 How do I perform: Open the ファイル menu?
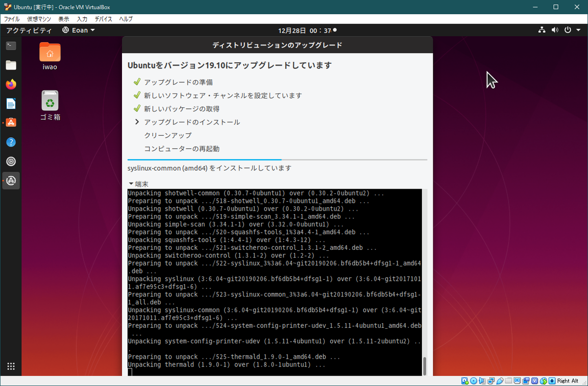click(x=12, y=19)
